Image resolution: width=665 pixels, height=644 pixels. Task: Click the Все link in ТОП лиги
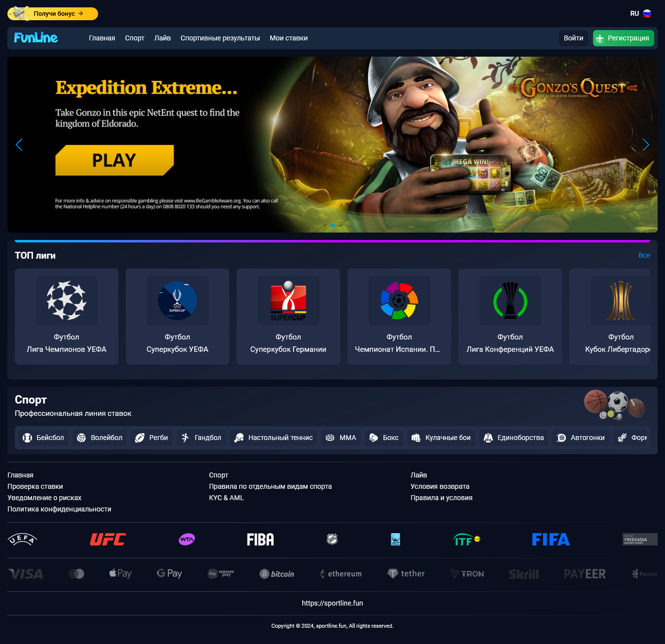click(x=644, y=255)
